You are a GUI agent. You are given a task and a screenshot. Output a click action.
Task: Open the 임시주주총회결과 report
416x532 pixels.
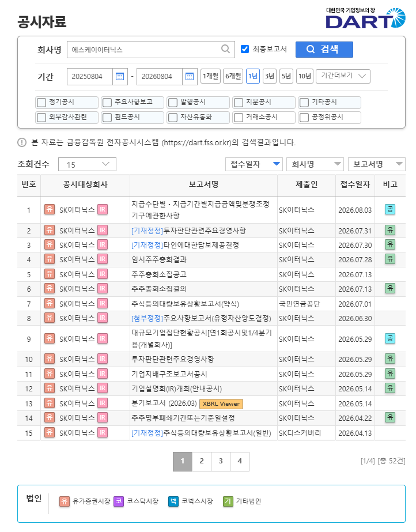click(159, 259)
